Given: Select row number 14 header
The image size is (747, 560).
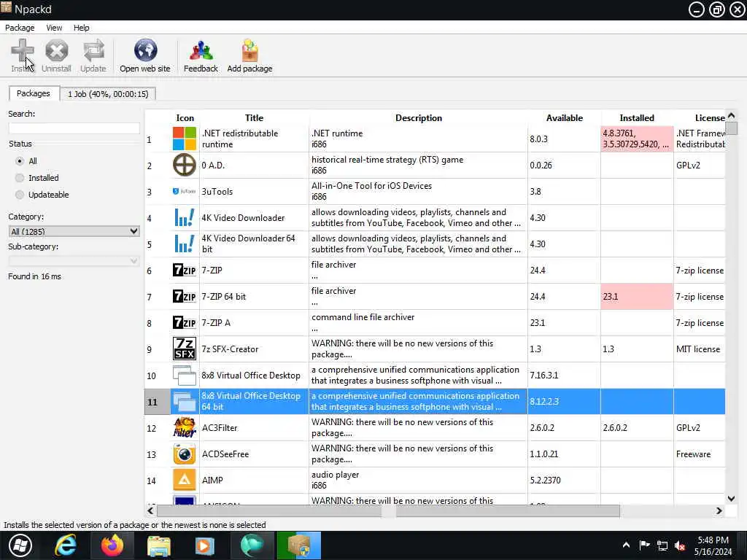Looking at the screenshot, I should click(x=158, y=481).
